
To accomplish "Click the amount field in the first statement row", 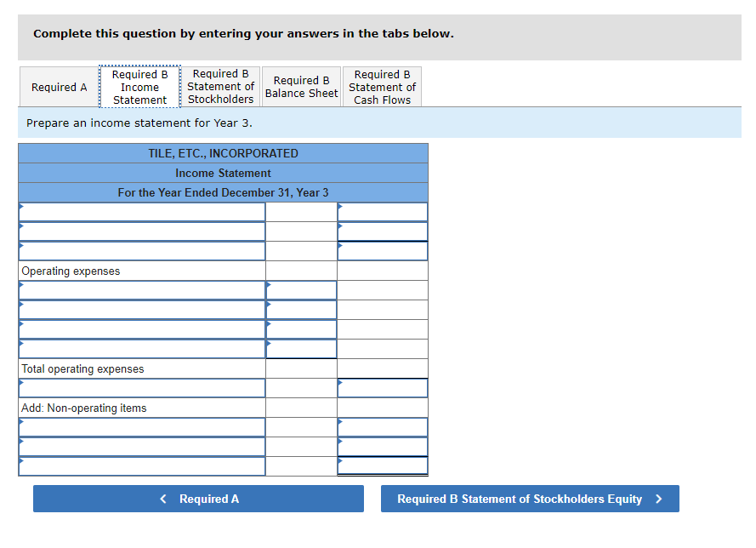I will 383,212.
